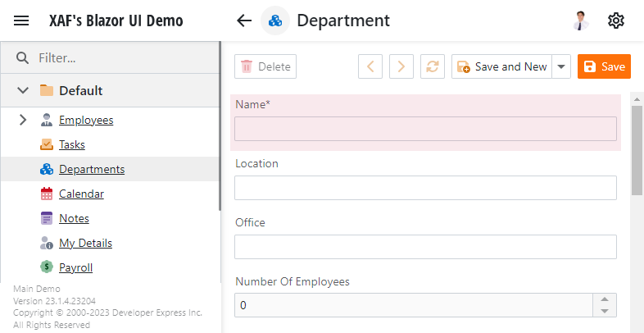The height and width of the screenshot is (333, 644).
Task: Click the Delete button
Action: pos(265,66)
